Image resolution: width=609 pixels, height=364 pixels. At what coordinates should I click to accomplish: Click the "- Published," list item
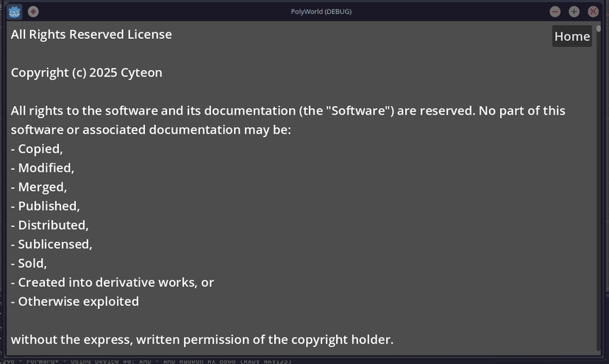[45, 207]
